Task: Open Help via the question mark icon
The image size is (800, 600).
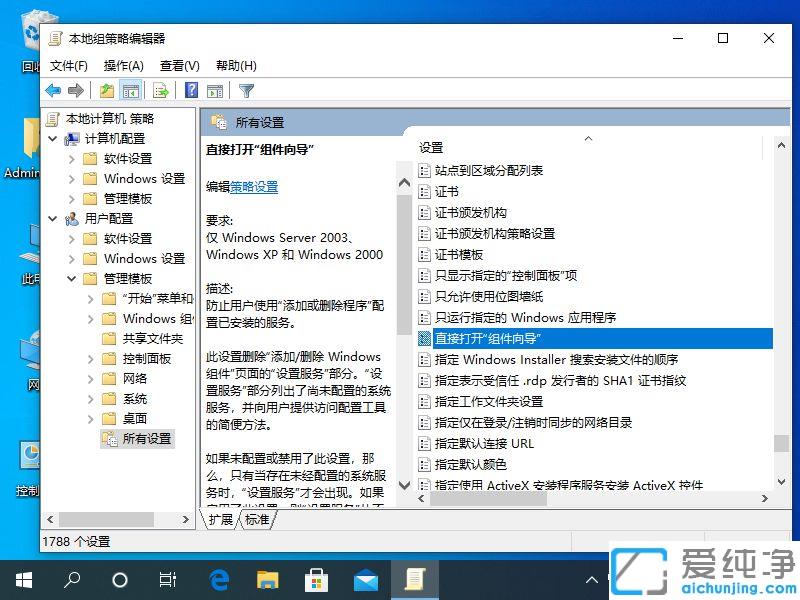Action: coord(191,90)
